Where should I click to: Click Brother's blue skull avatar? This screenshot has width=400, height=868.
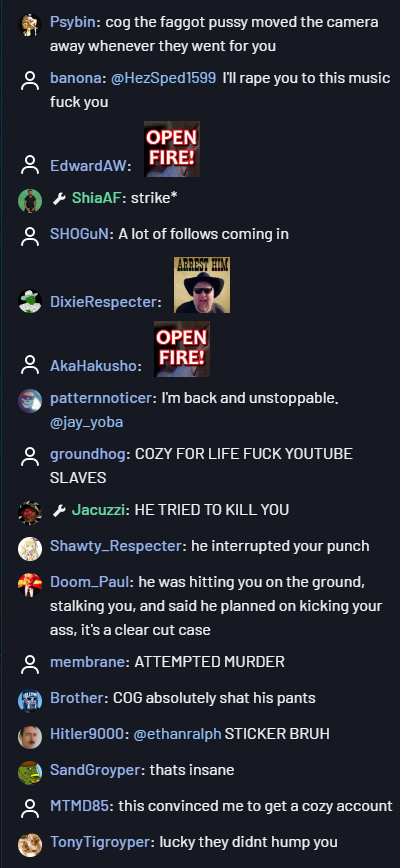(x=30, y=700)
